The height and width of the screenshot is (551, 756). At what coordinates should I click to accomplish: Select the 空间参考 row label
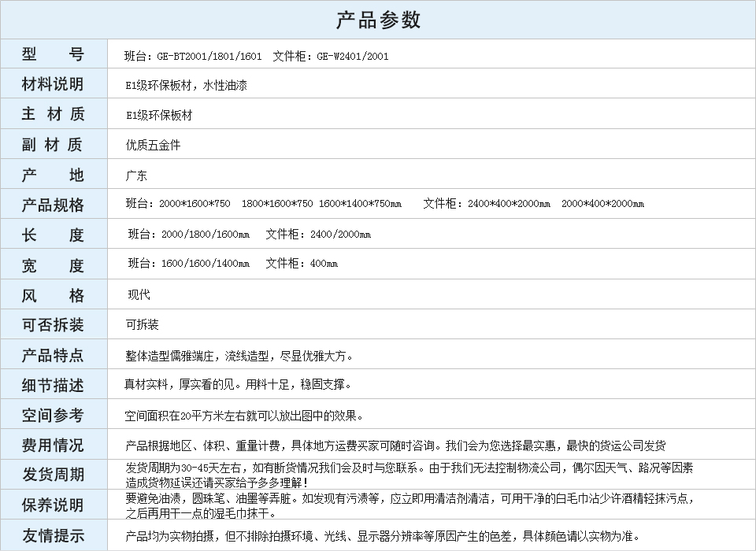[53, 415]
